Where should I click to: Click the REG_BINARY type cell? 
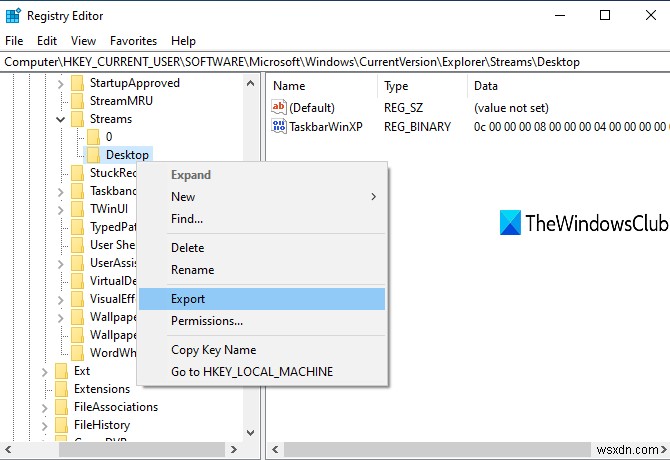click(x=417, y=126)
